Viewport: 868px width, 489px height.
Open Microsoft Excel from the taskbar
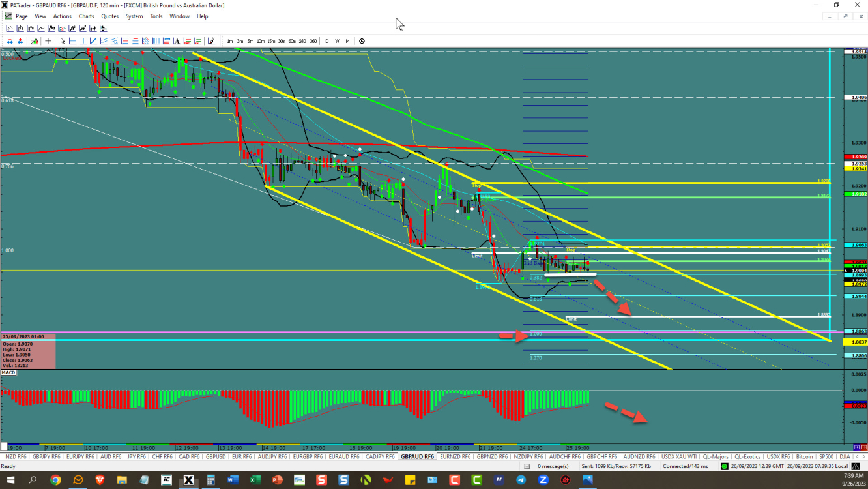(x=255, y=480)
